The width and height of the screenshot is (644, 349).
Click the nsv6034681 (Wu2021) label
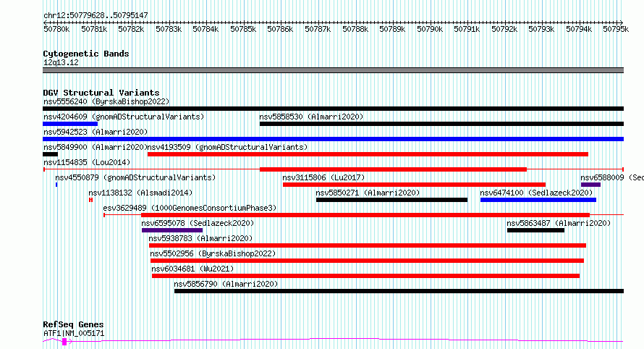pos(192,269)
